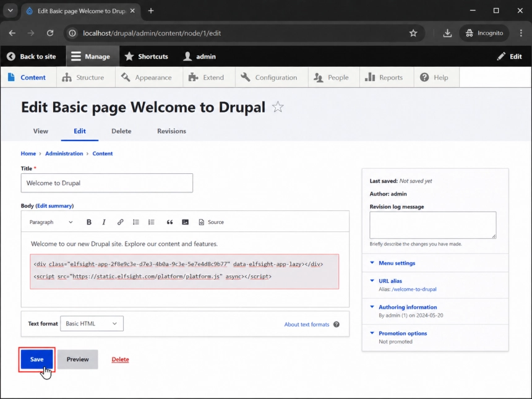Click the Incognito indicator button

click(x=484, y=33)
